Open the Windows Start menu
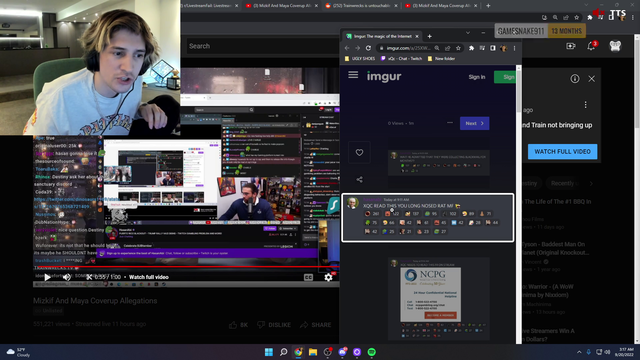 click(269, 352)
